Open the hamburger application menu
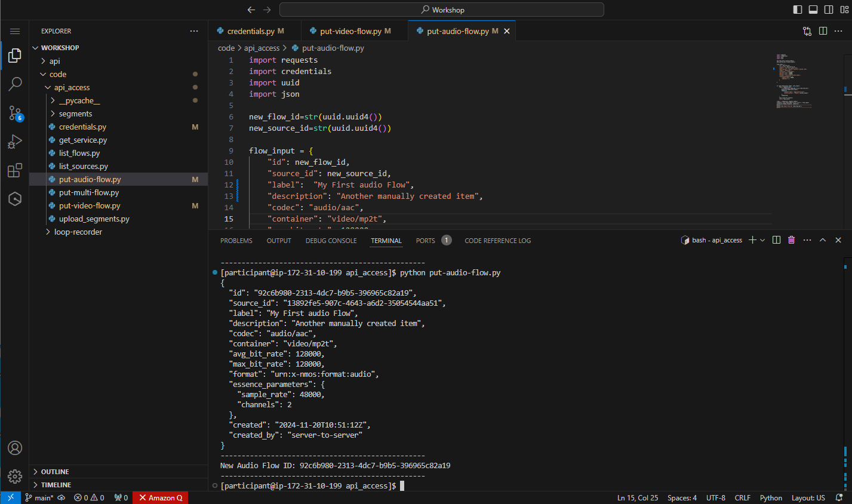Viewport: 852px width, 504px height. point(15,31)
